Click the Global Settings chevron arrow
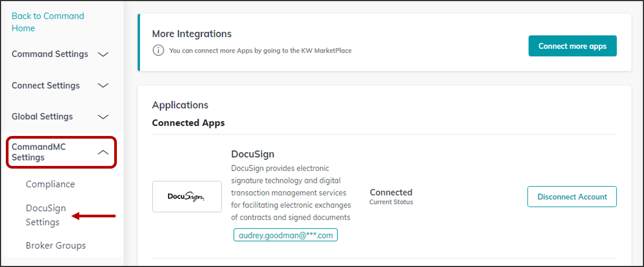Viewport: 644px width, 267px height. [103, 116]
